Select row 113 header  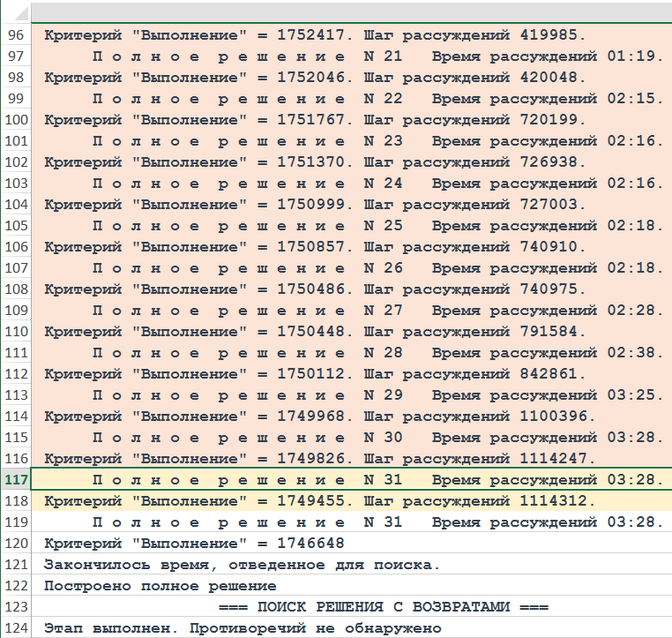(15, 395)
